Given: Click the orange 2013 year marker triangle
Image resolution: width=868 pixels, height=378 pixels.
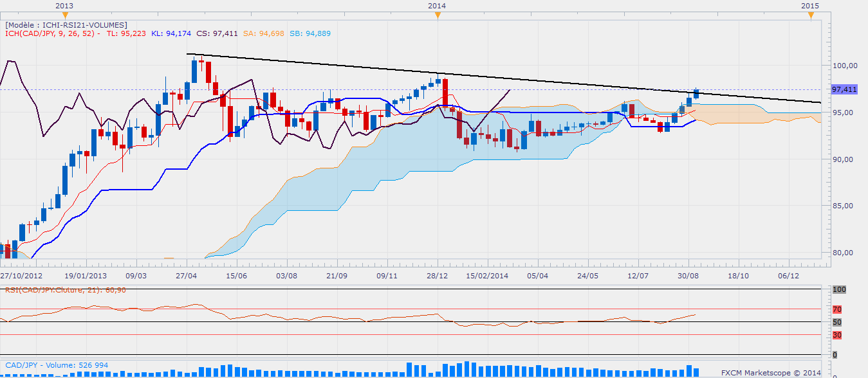Looking at the screenshot, I should (64, 15).
